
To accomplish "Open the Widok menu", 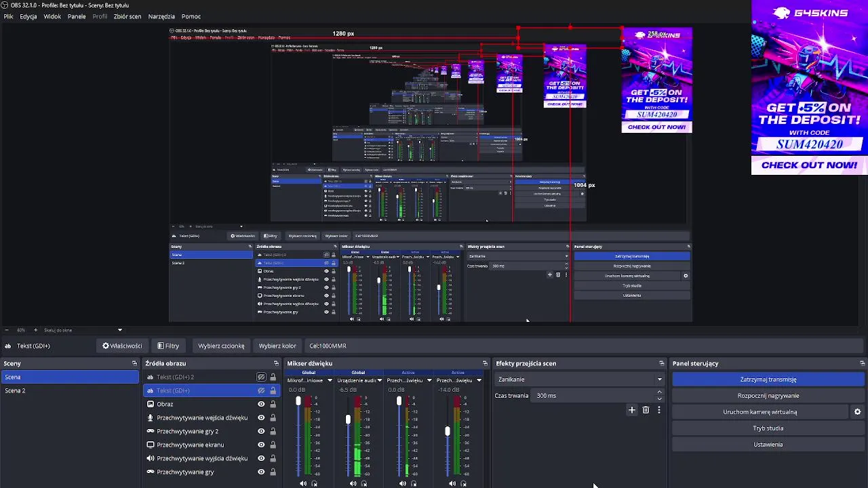I will click(x=52, y=16).
